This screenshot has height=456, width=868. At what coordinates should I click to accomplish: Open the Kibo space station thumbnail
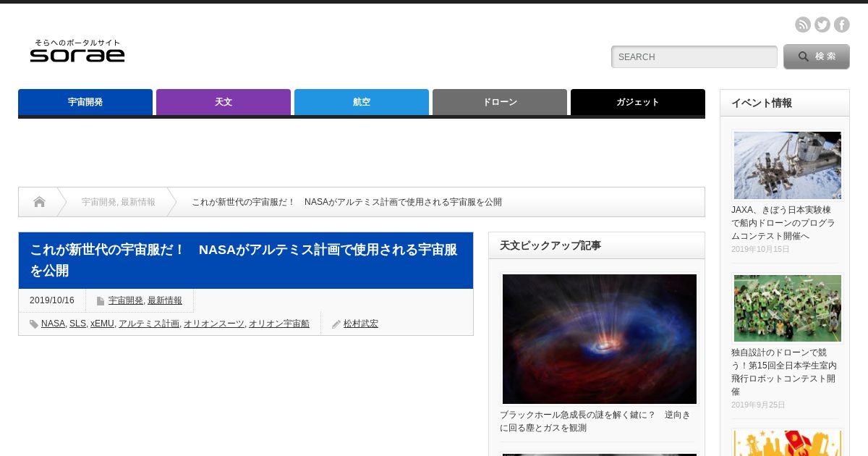pos(788,165)
